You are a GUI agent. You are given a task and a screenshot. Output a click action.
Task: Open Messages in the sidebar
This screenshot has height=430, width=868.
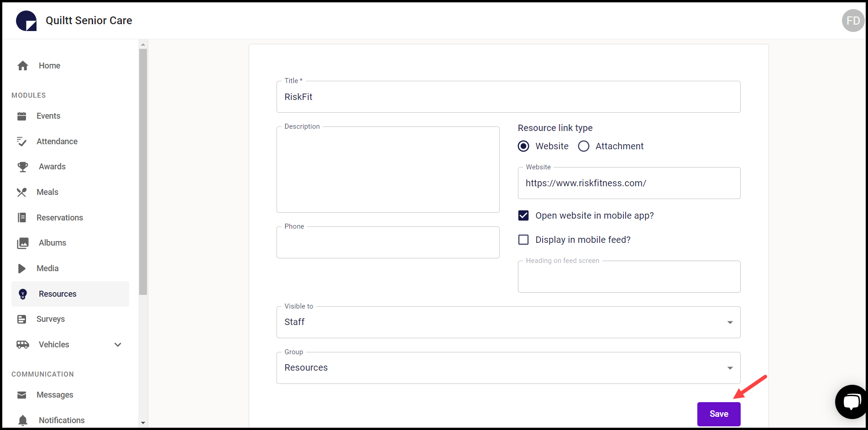coord(55,395)
